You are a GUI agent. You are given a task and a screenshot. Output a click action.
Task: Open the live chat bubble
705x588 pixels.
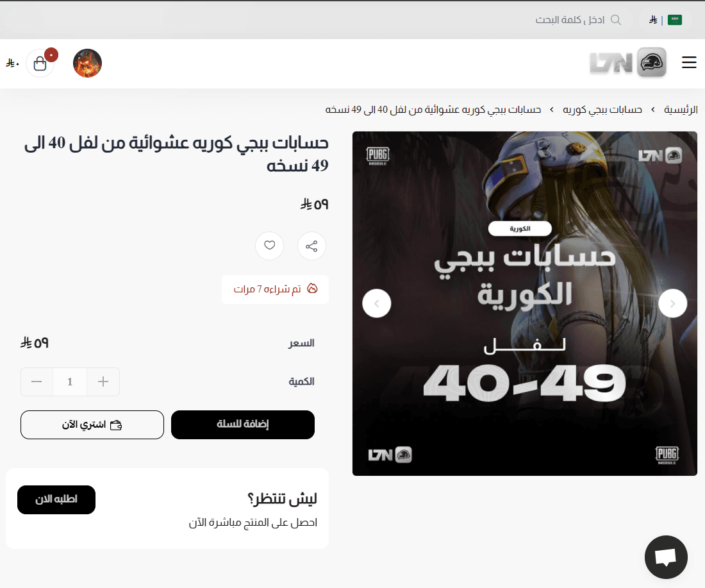666,557
